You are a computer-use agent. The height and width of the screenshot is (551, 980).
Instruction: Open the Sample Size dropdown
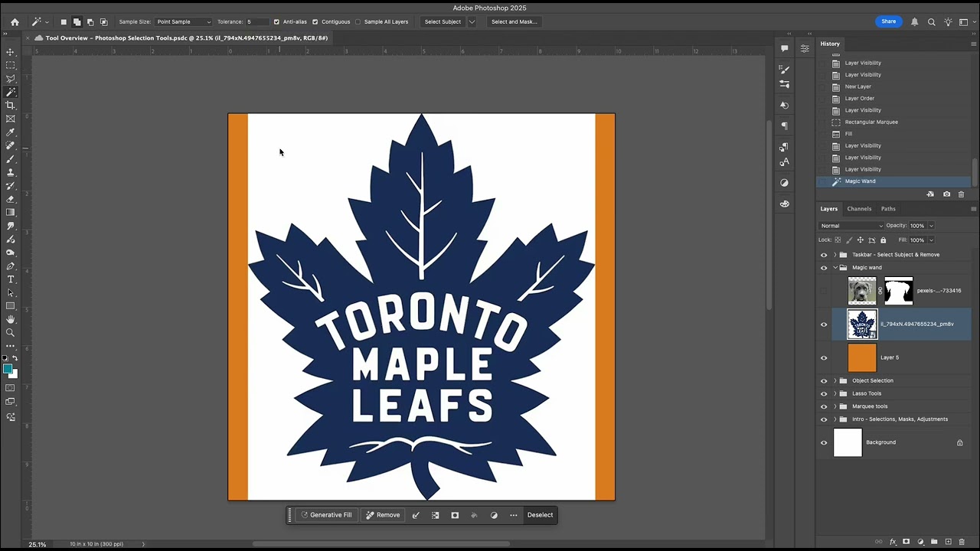pyautogui.click(x=184, y=21)
